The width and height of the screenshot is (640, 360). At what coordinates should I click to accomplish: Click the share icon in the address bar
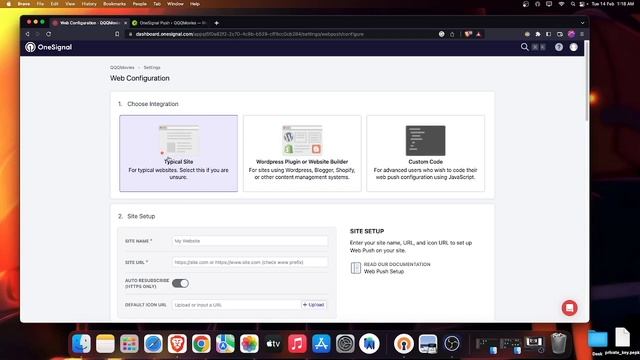[x=452, y=34]
